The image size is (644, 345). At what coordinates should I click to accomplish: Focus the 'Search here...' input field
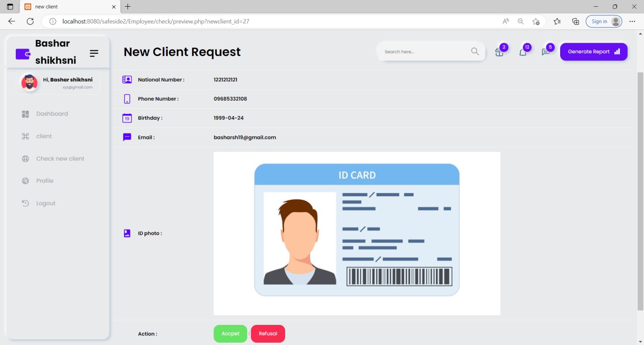coord(424,52)
